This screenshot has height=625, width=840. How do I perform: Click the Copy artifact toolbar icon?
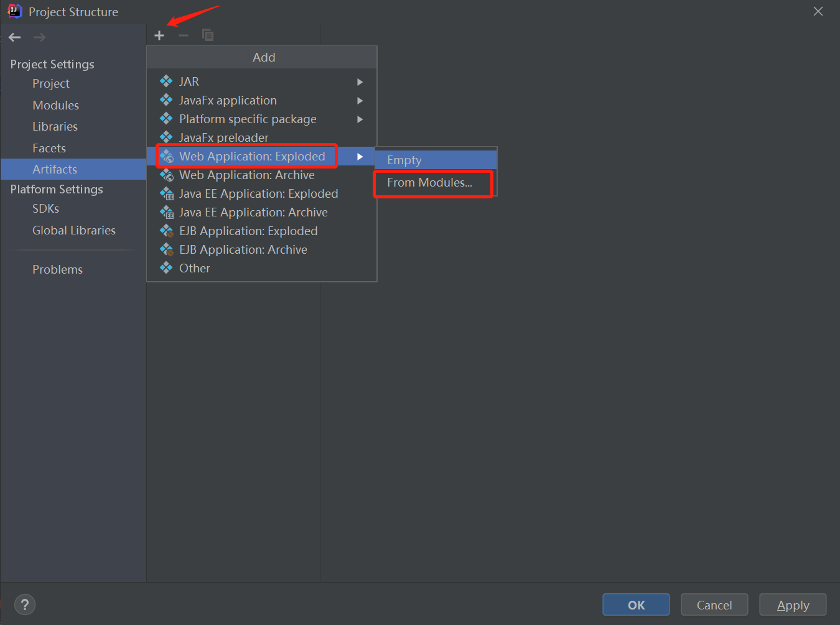[x=208, y=35]
